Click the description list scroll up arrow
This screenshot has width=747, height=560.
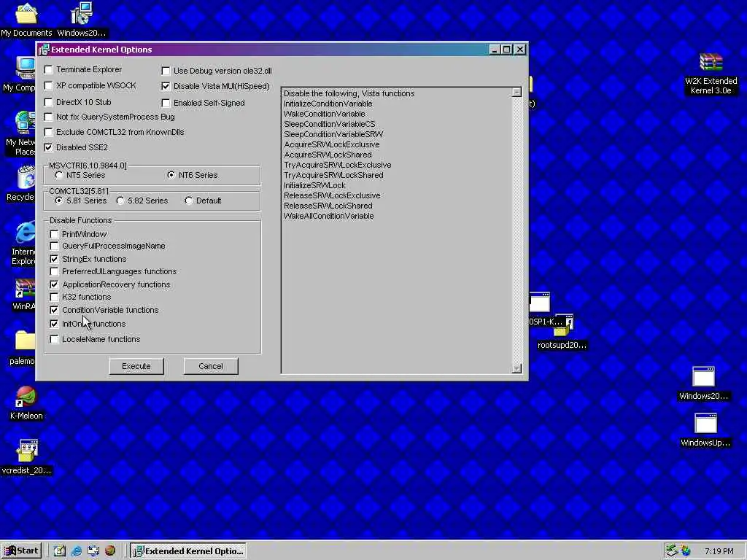[516, 93]
